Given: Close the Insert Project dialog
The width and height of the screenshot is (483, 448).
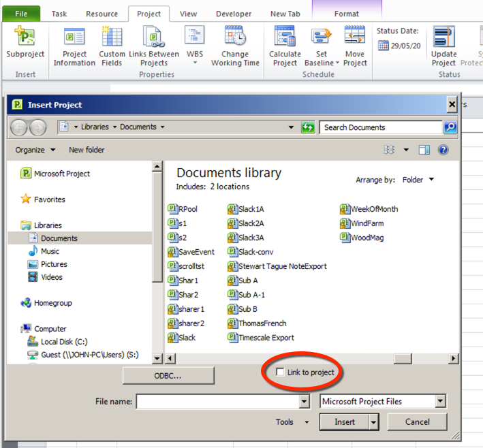Looking at the screenshot, I should [x=452, y=105].
